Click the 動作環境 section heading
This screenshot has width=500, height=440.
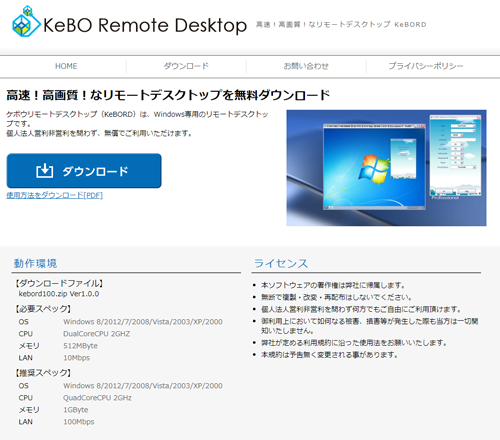tap(35, 263)
